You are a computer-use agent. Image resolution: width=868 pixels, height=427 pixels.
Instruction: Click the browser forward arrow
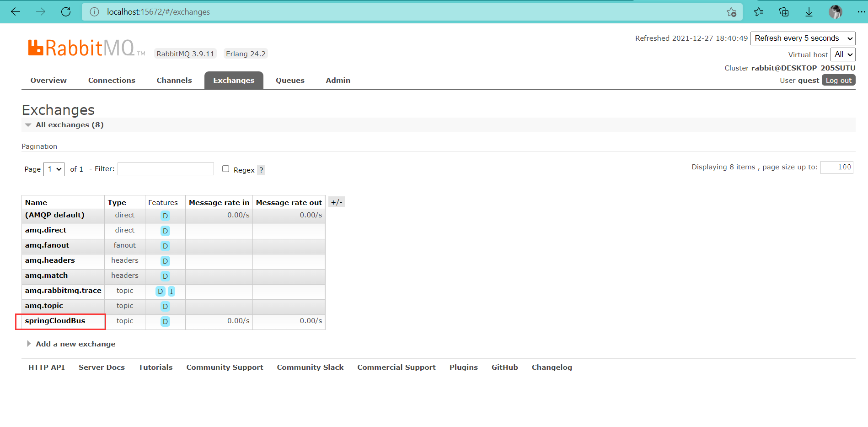point(41,12)
